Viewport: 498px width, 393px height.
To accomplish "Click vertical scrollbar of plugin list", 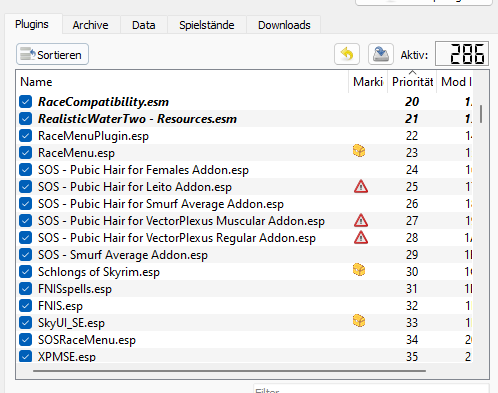I will click(x=481, y=114).
